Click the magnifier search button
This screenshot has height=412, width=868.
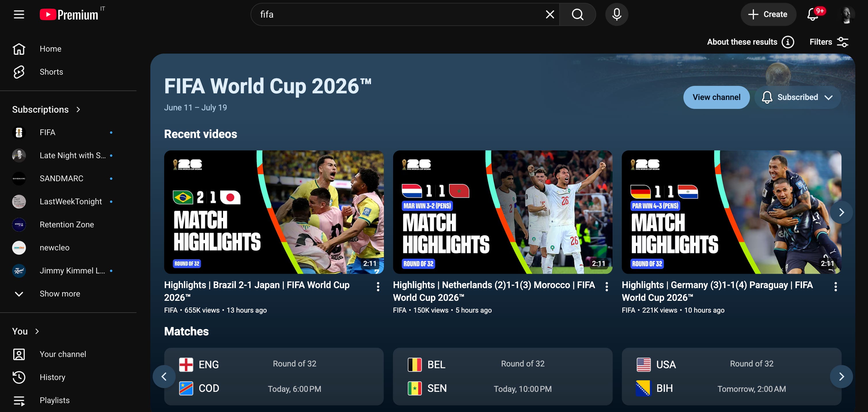click(577, 14)
